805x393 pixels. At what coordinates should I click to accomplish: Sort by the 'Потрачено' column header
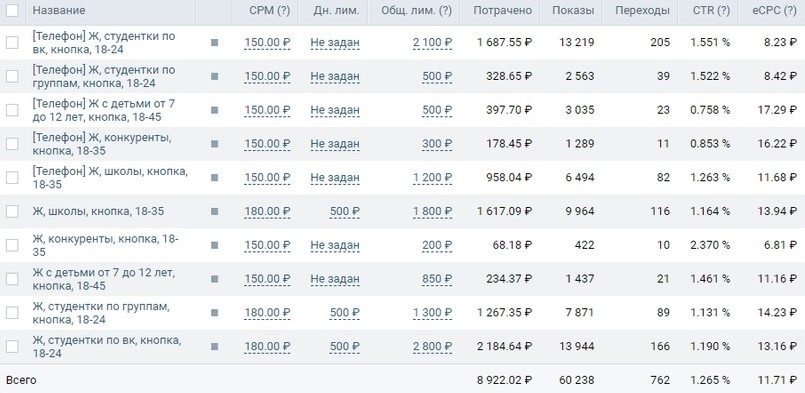click(x=503, y=10)
